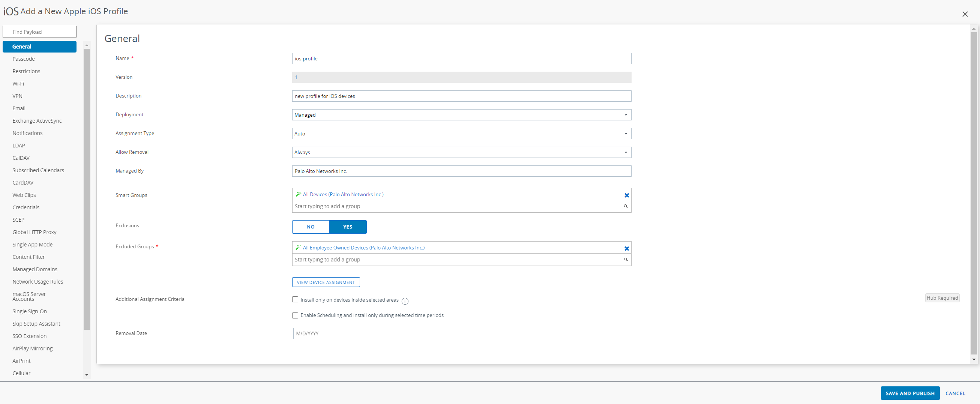Open the All Devices smart group link
The image size is (980, 404).
pyautogui.click(x=343, y=194)
